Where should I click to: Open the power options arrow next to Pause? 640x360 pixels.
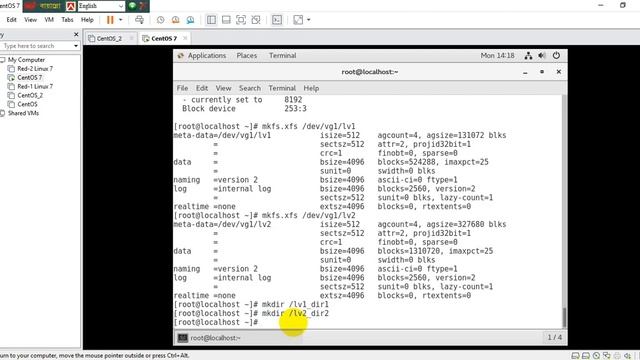tap(120, 20)
